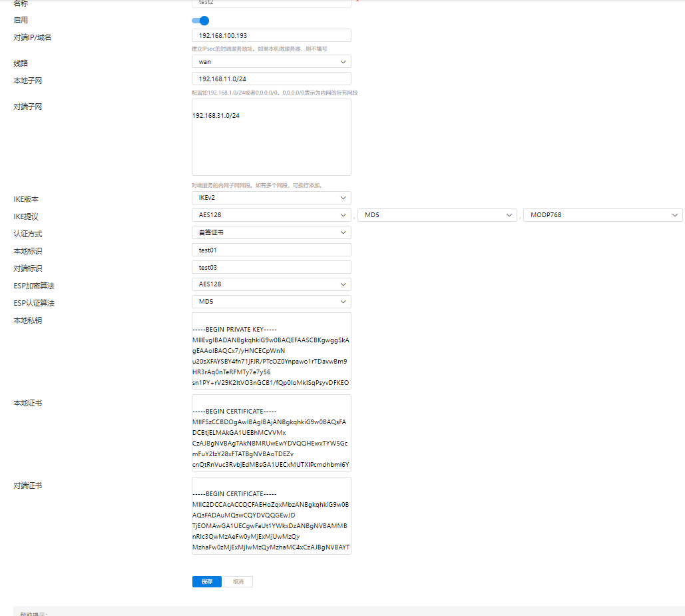Click the 本地子网 input field
Image resolution: width=685 pixels, height=616 pixels.
(271, 79)
